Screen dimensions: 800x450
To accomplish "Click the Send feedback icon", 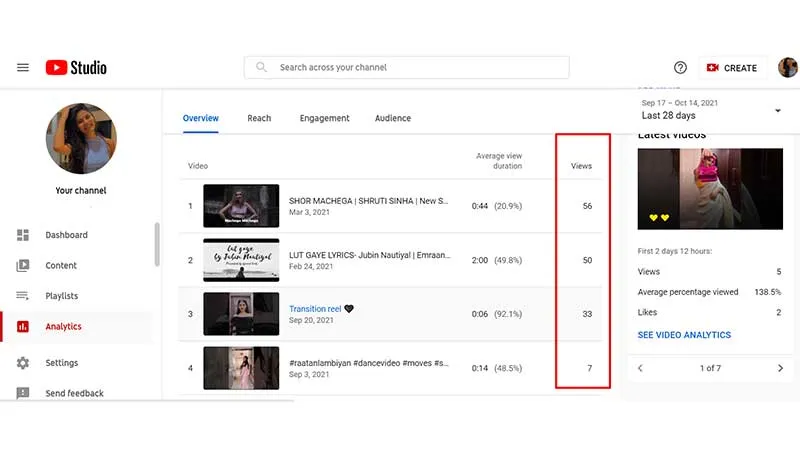I will 23,393.
